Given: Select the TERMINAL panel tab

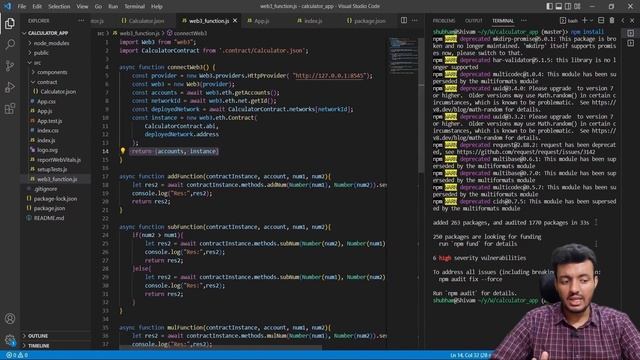Looking at the screenshot, I should tap(502, 20).
